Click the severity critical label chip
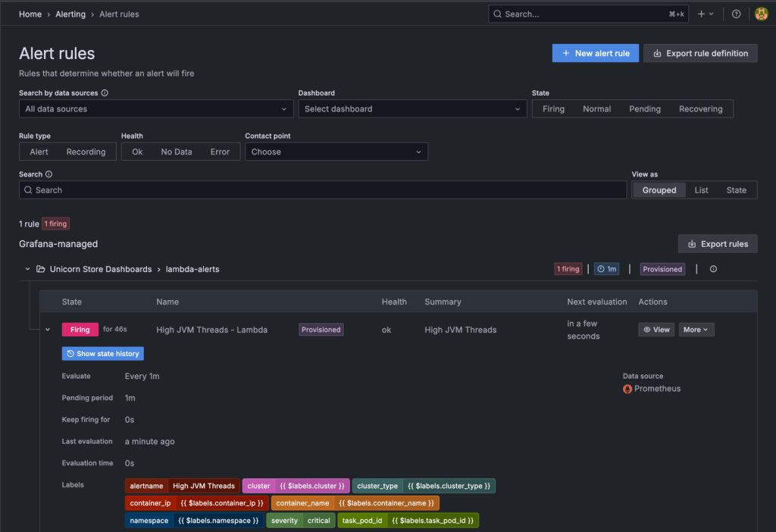The width and height of the screenshot is (776, 532). click(300, 521)
